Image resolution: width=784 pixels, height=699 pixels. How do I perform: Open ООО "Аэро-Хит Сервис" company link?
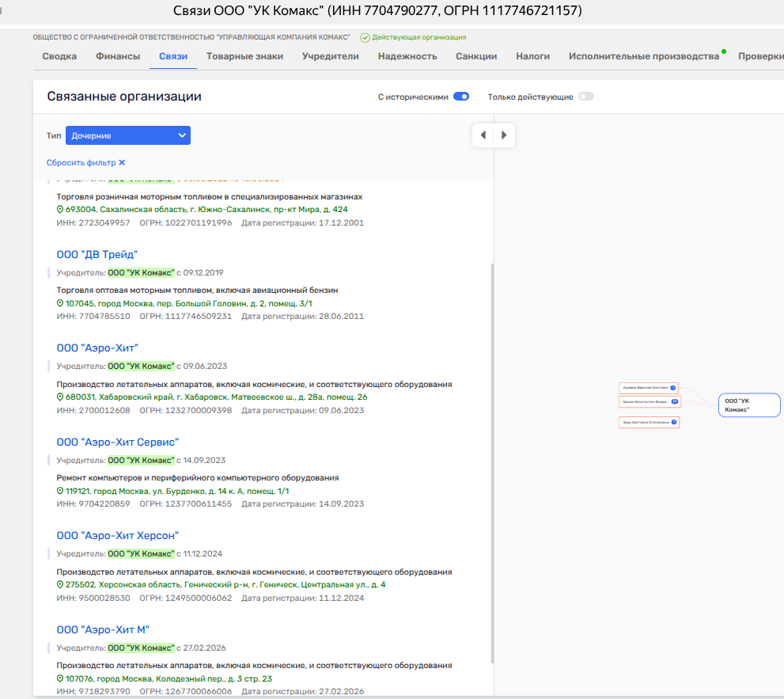(x=118, y=443)
